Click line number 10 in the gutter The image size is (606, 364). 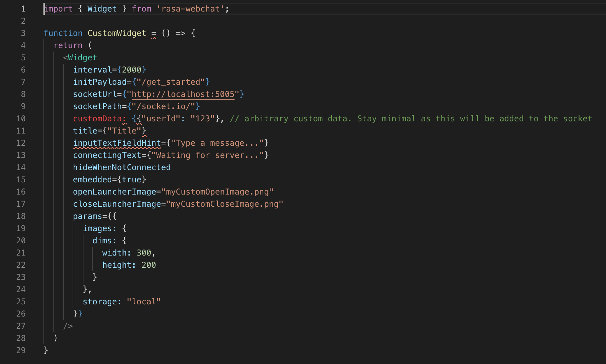pyautogui.click(x=21, y=118)
